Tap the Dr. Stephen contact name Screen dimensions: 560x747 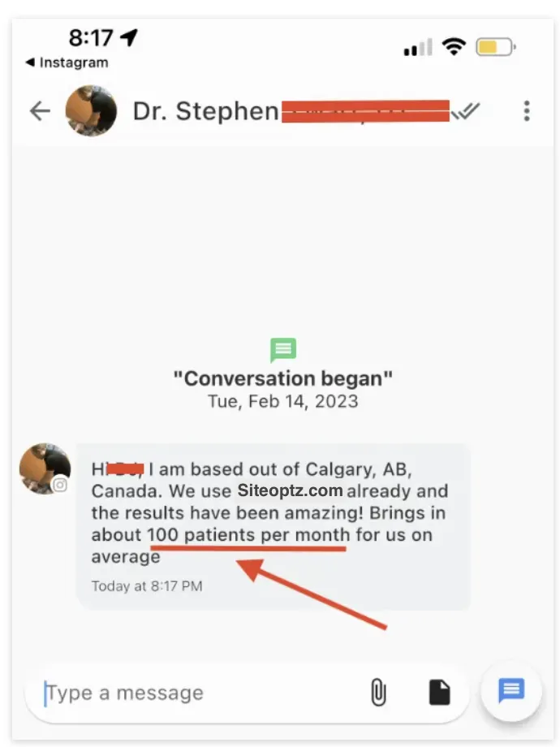[x=205, y=111]
